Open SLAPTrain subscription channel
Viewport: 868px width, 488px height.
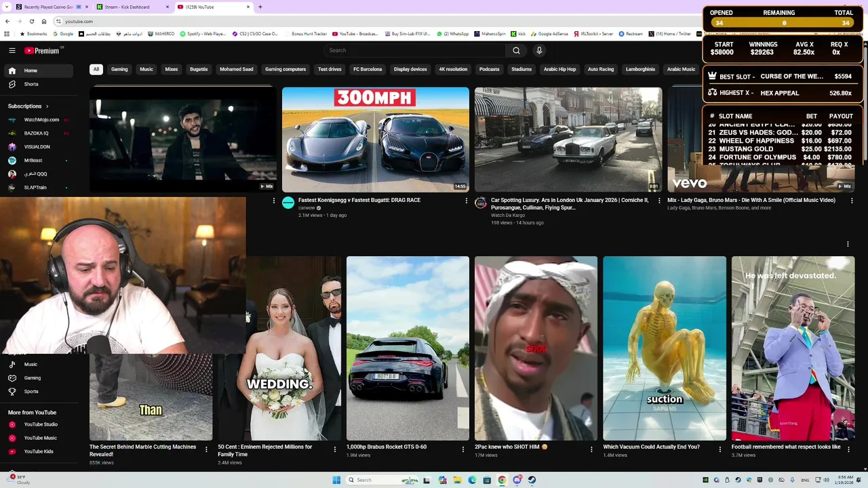[x=38, y=188]
